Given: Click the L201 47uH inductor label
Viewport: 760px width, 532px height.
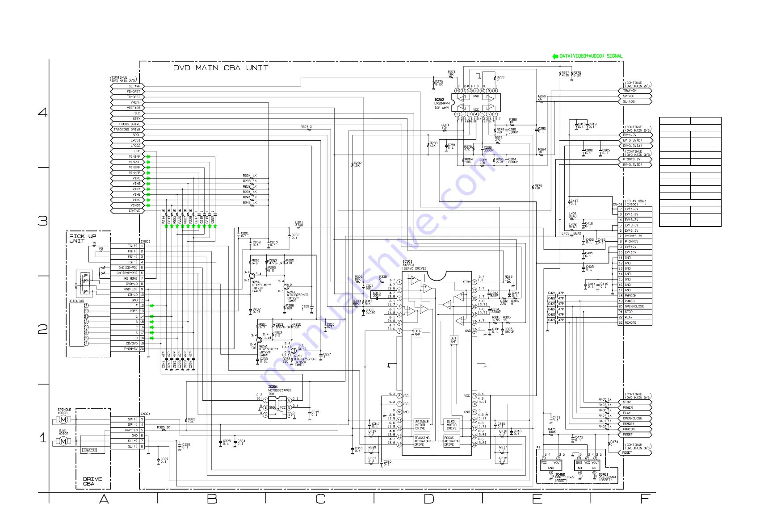Looking at the screenshot, I should point(299,224).
